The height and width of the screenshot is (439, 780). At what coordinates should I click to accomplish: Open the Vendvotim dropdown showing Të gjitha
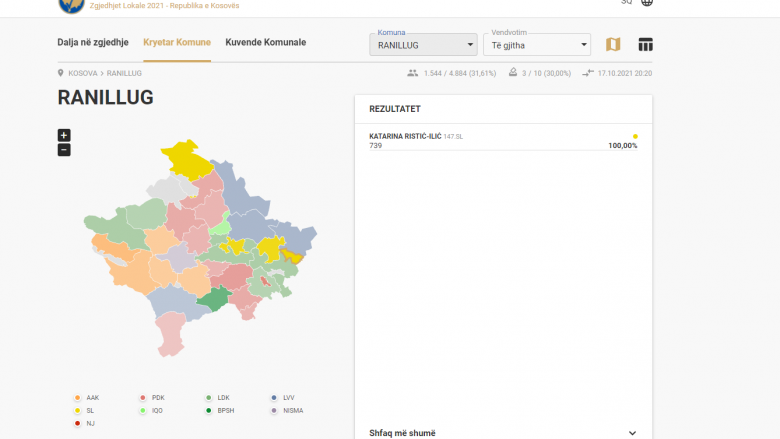tap(537, 45)
